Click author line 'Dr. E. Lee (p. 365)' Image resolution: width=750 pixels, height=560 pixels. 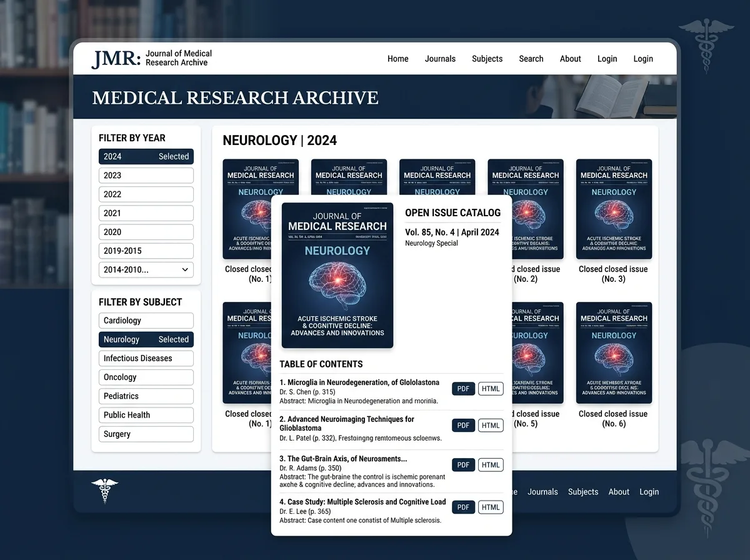click(x=306, y=511)
